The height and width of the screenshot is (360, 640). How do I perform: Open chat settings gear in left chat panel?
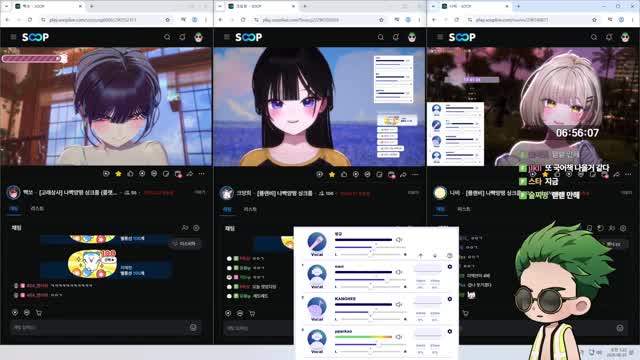click(196, 228)
